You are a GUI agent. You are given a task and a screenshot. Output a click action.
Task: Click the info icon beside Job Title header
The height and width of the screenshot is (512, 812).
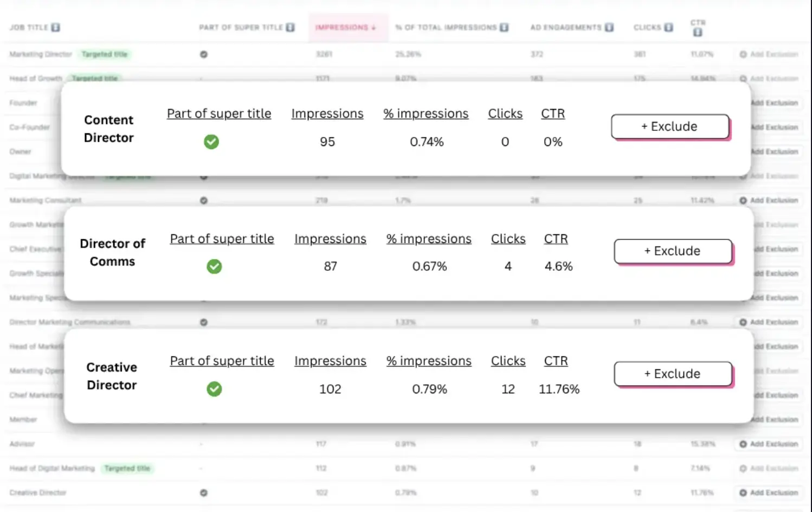coord(56,27)
